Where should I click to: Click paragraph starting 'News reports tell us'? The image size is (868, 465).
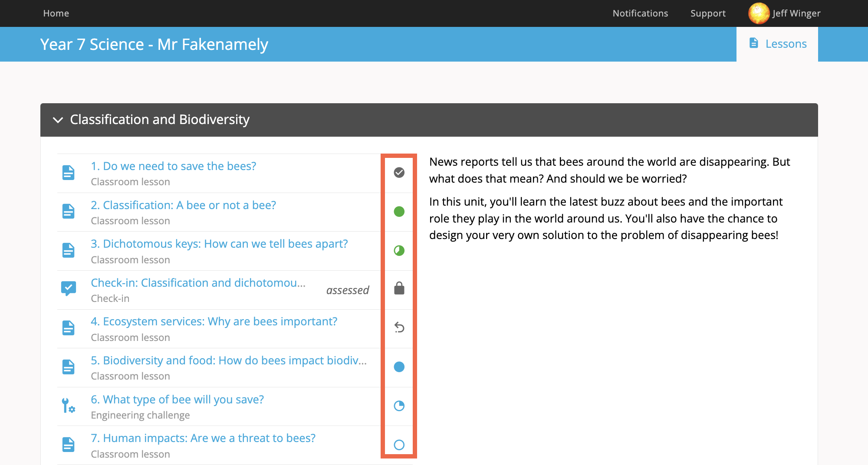point(610,170)
